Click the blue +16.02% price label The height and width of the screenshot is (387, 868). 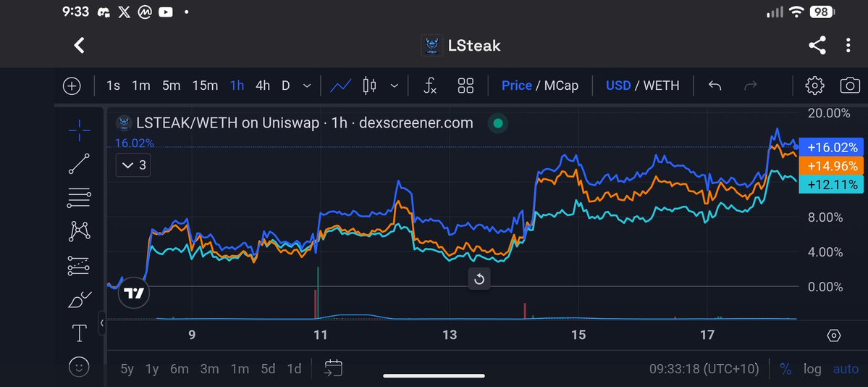tap(832, 148)
